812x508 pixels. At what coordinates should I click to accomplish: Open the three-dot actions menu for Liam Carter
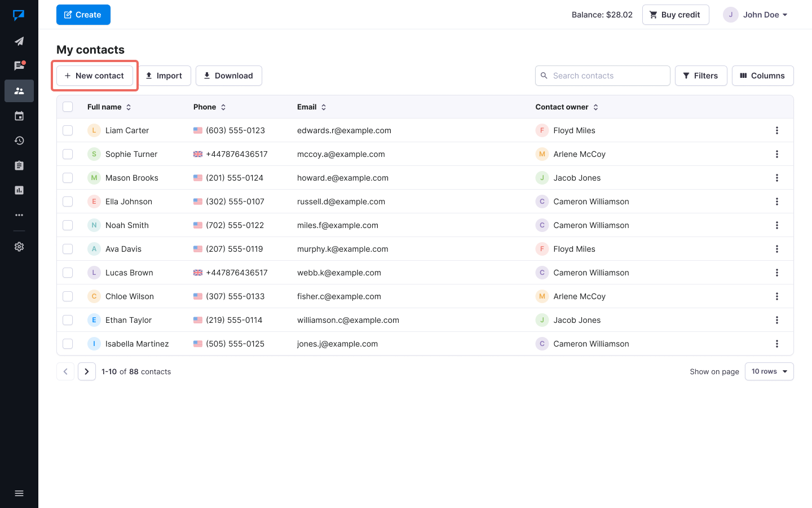pos(776,130)
